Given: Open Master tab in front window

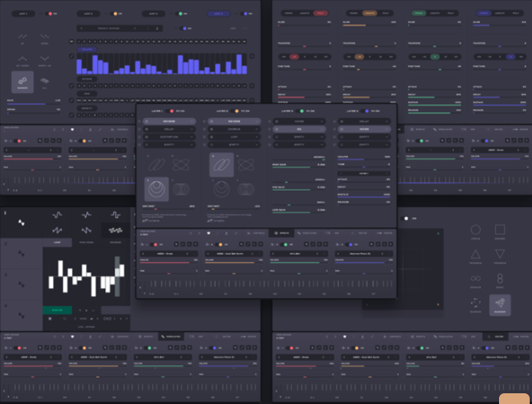Looking at the screenshot, I should pyautogui.click(x=384, y=233).
